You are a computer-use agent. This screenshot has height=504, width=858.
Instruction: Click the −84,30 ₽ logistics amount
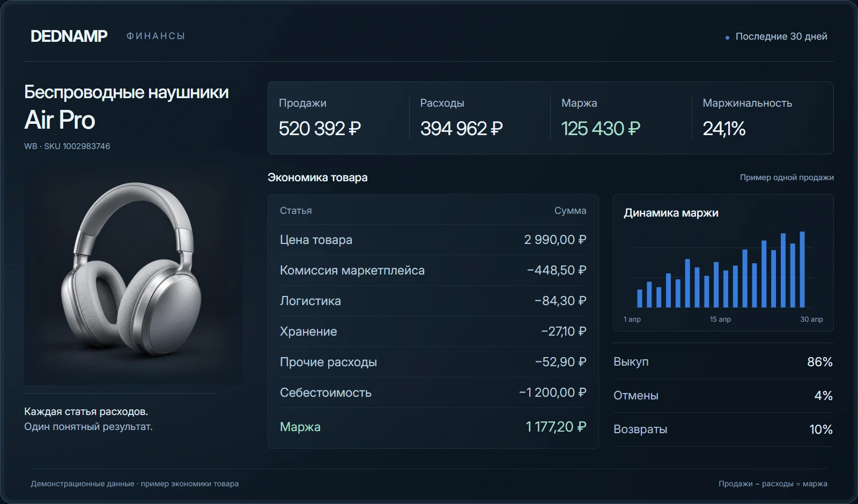point(560,301)
